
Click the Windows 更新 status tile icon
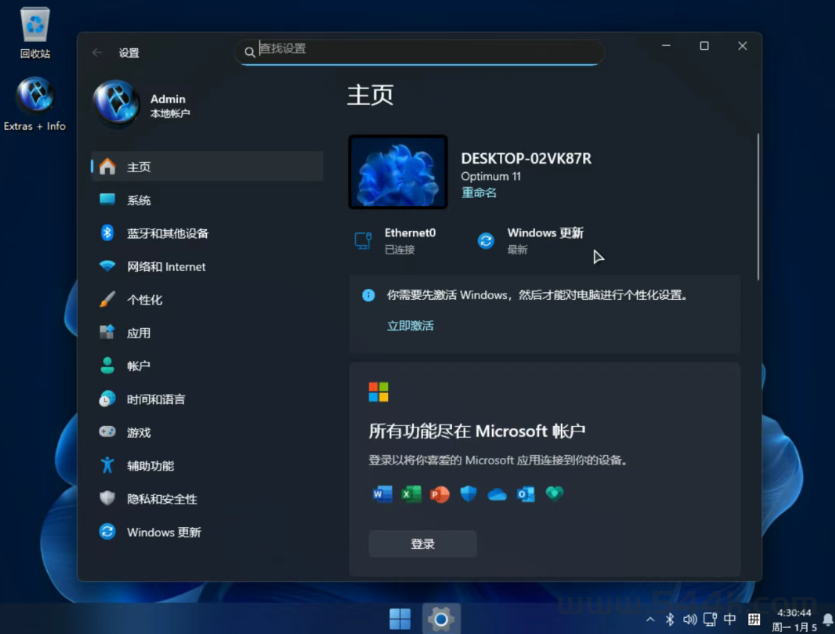click(x=486, y=240)
